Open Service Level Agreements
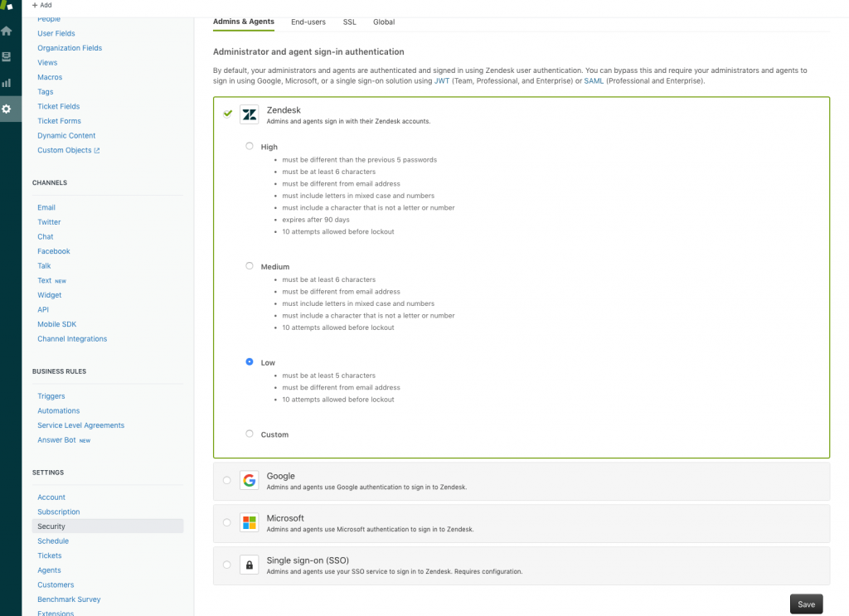Viewport: 849px width, 616px height. click(x=80, y=426)
